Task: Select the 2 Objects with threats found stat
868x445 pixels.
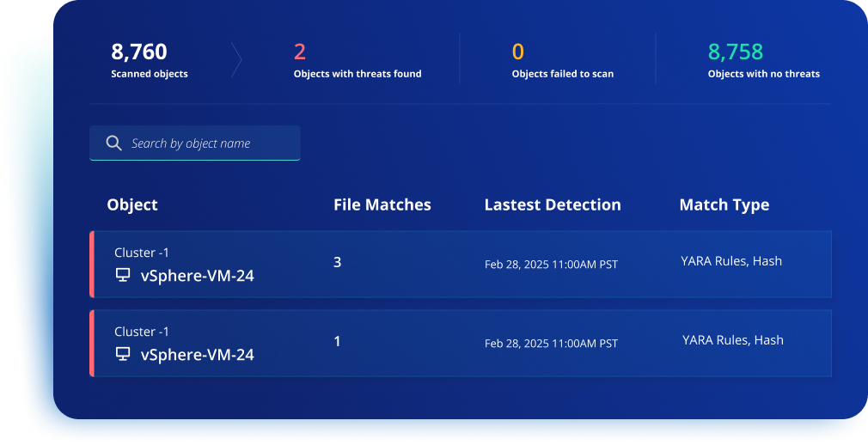Action: (x=357, y=60)
